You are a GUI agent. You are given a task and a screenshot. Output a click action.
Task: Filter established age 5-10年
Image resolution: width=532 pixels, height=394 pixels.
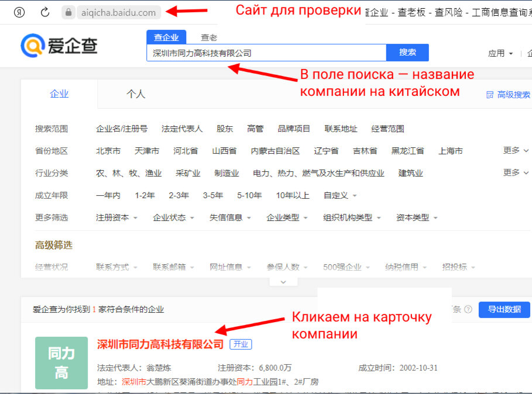pyautogui.click(x=249, y=195)
